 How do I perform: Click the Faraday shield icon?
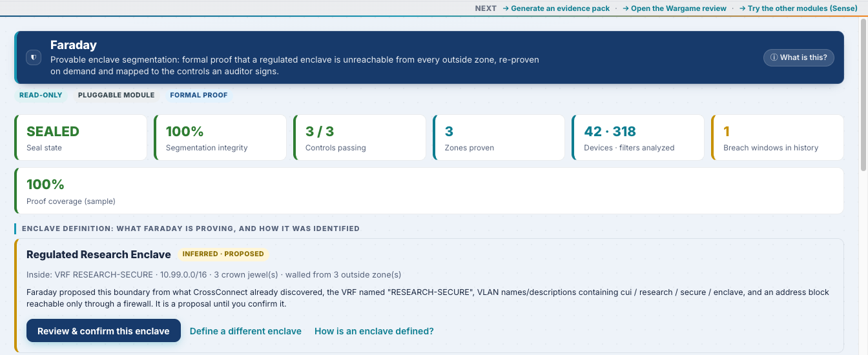pyautogui.click(x=34, y=57)
